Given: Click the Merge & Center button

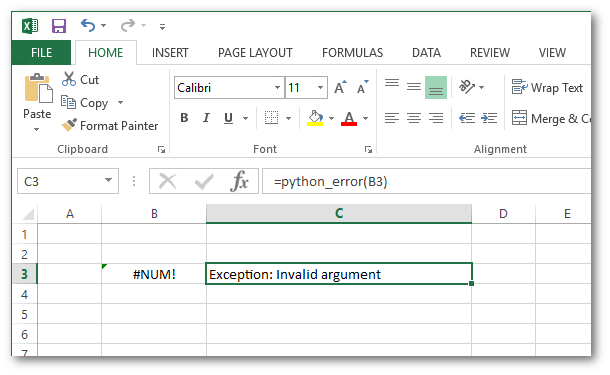Looking at the screenshot, I should pyautogui.click(x=551, y=118).
